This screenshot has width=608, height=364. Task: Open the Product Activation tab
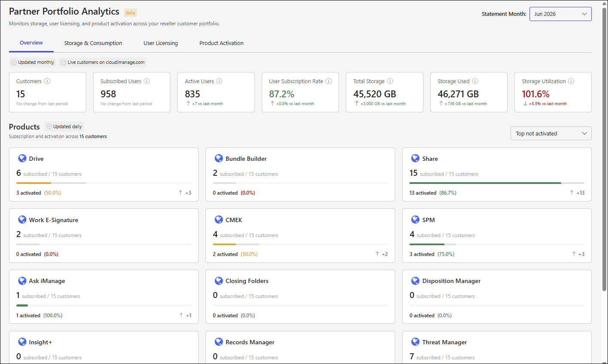[221, 43]
